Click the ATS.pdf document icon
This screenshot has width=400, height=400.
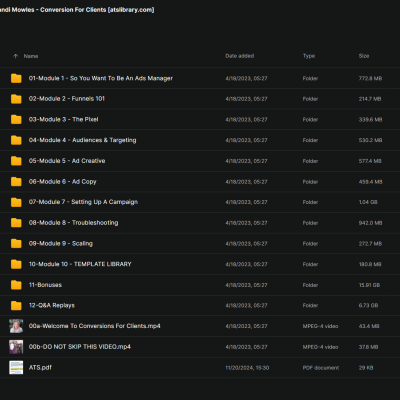16,368
